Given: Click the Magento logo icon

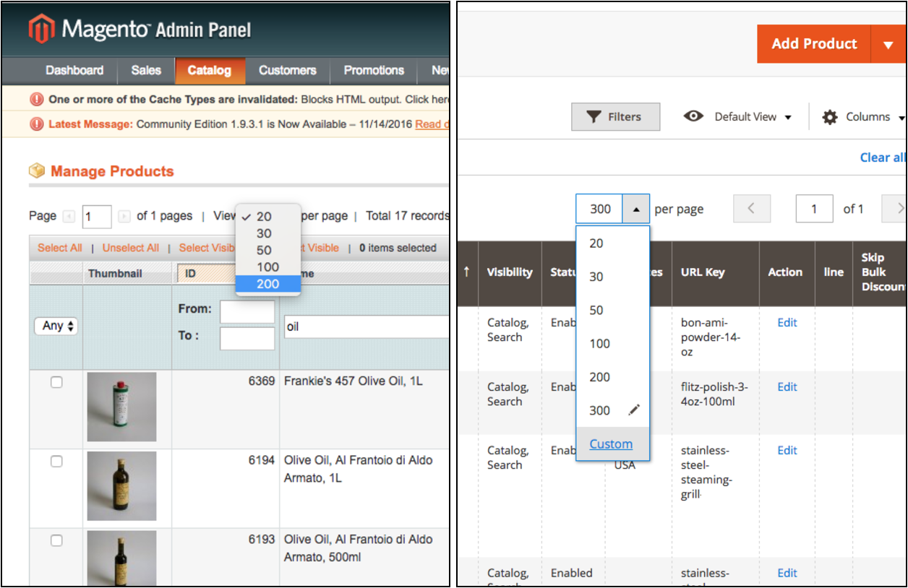Looking at the screenshot, I should [41, 30].
